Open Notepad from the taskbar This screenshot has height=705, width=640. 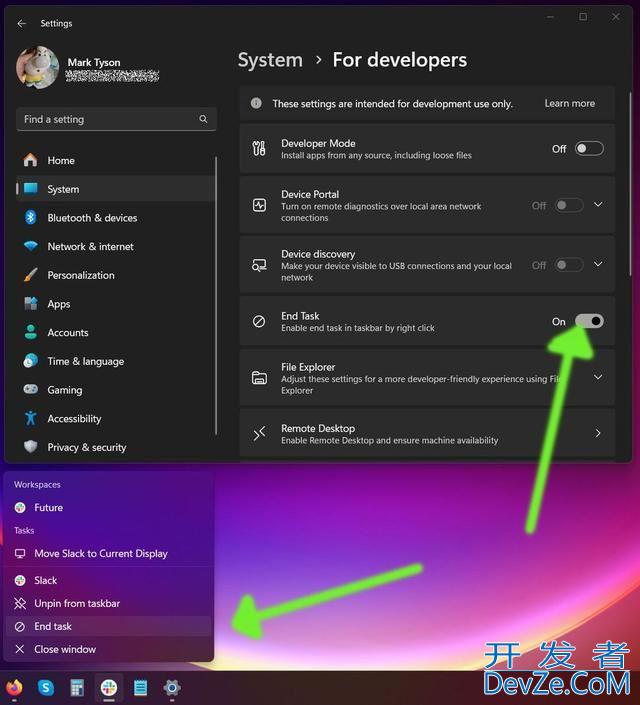click(140, 687)
